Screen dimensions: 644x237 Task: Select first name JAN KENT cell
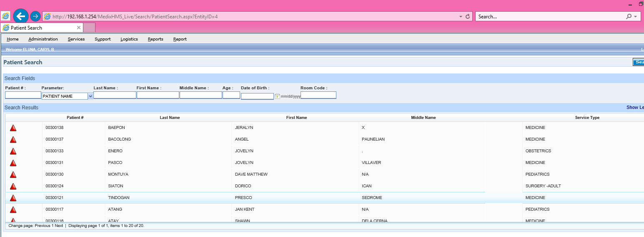[245, 209]
